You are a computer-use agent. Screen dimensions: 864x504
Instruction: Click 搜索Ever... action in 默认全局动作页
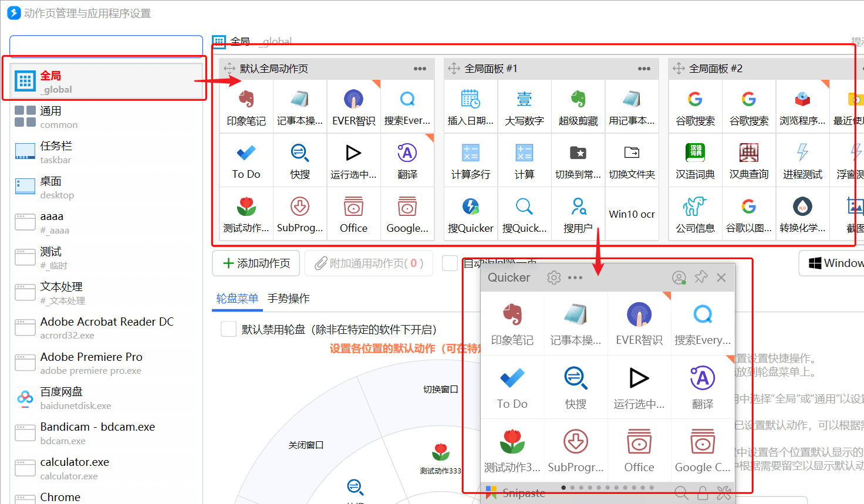[x=407, y=107]
